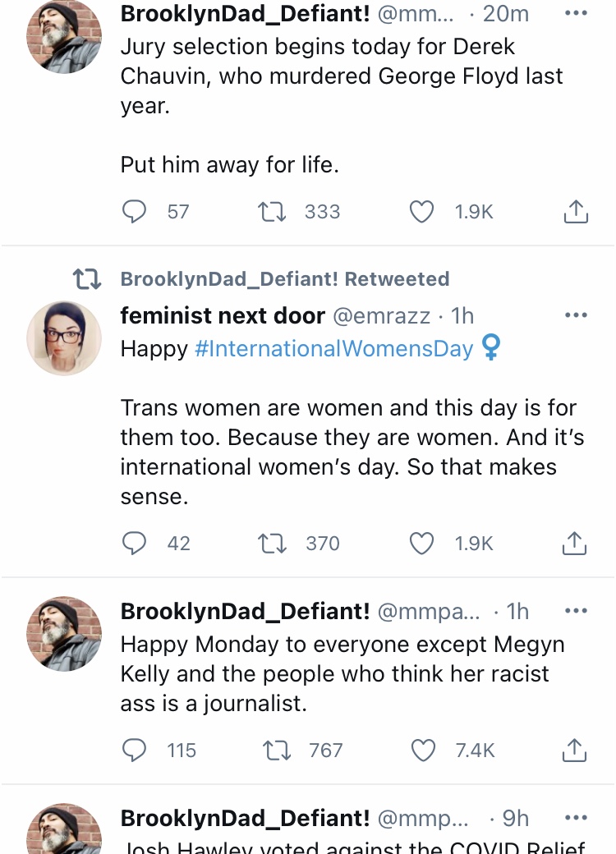This screenshot has width=616, height=854.
Task: Reply to the Derek Chauvin jury selection tweet
Action: pos(134,212)
